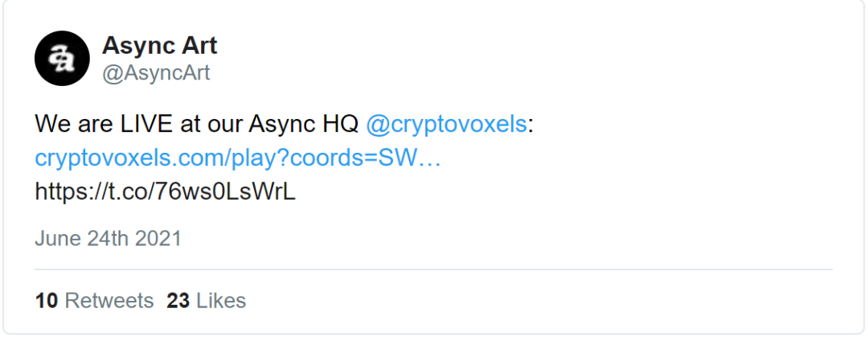The height and width of the screenshot is (337, 868).
Task: Visit the @cryptovoxels mention
Action: point(446,124)
